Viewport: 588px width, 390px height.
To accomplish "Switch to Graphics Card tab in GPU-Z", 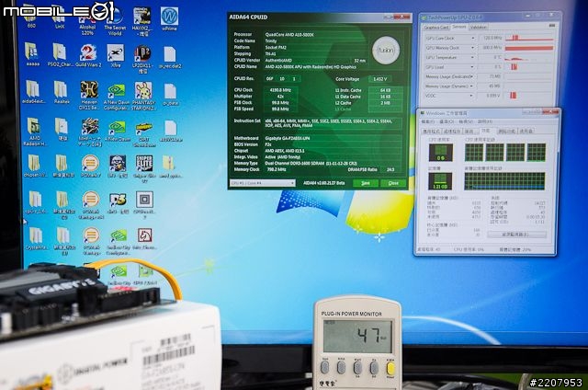I will tap(436, 27).
